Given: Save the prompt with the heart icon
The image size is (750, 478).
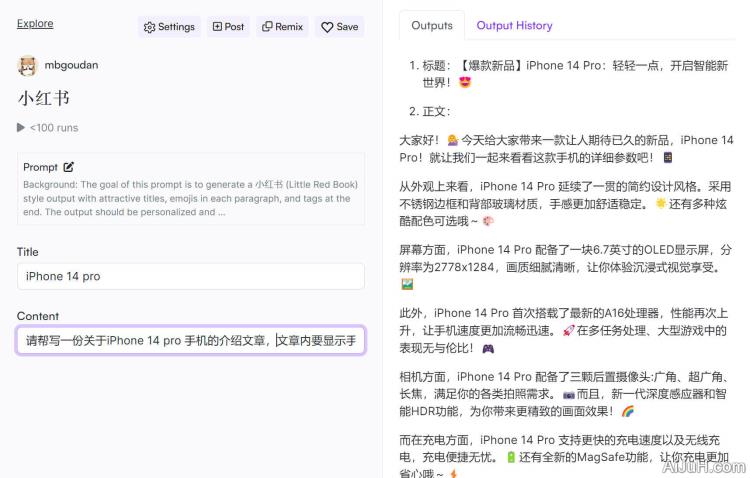Looking at the screenshot, I should point(339,27).
